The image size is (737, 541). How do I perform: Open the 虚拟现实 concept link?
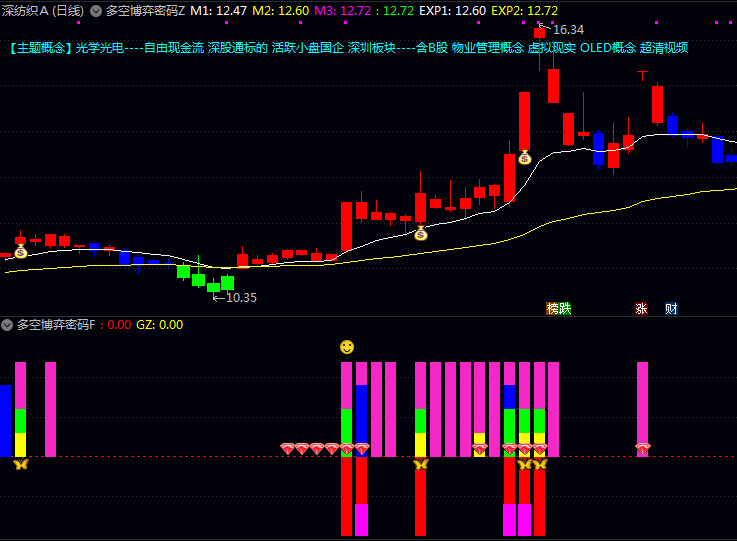click(x=552, y=47)
